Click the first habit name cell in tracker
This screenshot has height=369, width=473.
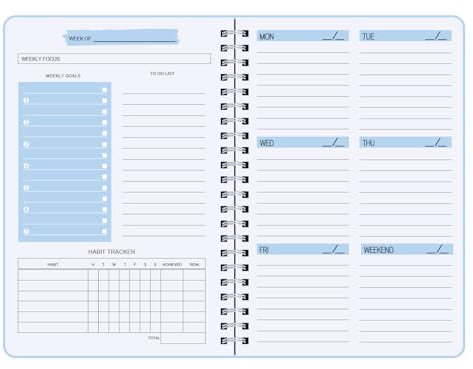click(x=53, y=275)
